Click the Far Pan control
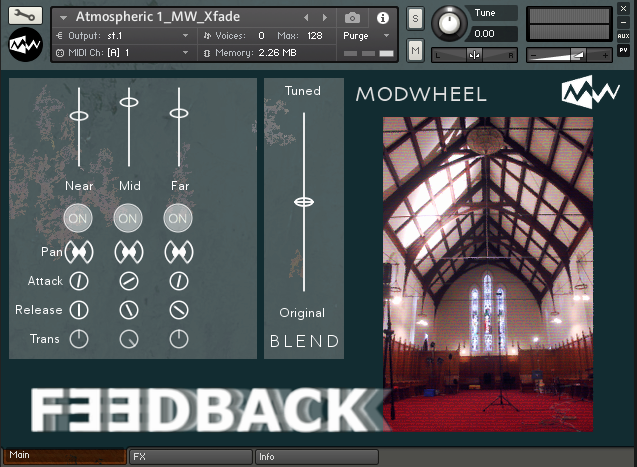 (179, 252)
